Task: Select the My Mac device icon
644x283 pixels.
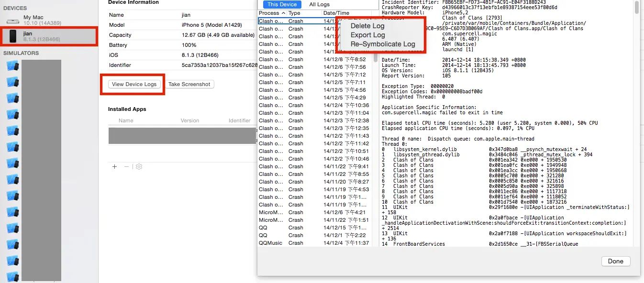Action: coord(13,21)
